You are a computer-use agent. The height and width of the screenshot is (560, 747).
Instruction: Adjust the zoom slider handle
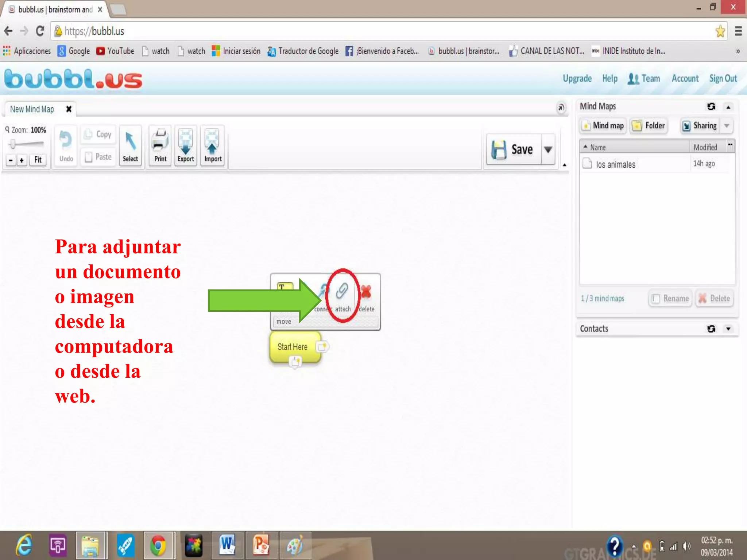click(x=13, y=144)
